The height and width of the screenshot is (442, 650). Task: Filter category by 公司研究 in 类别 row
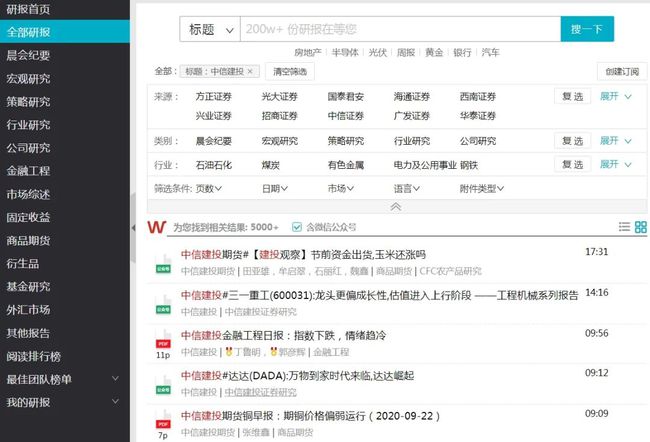click(478, 141)
